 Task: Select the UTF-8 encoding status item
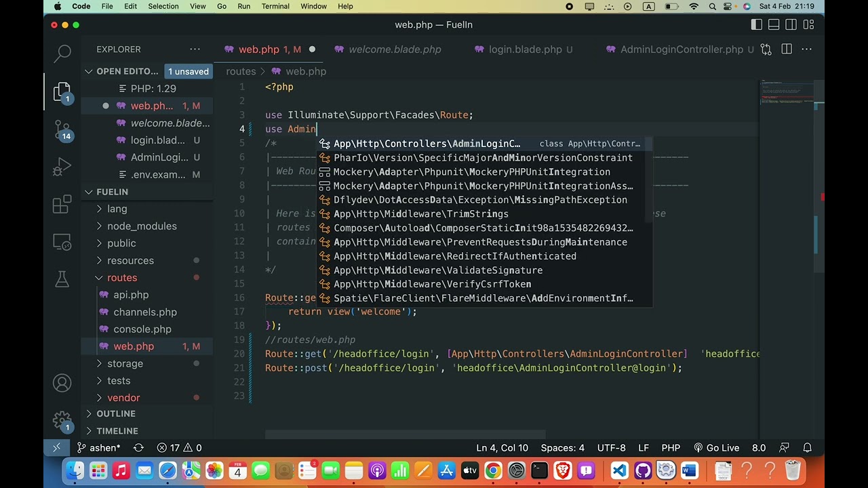pos(611,447)
